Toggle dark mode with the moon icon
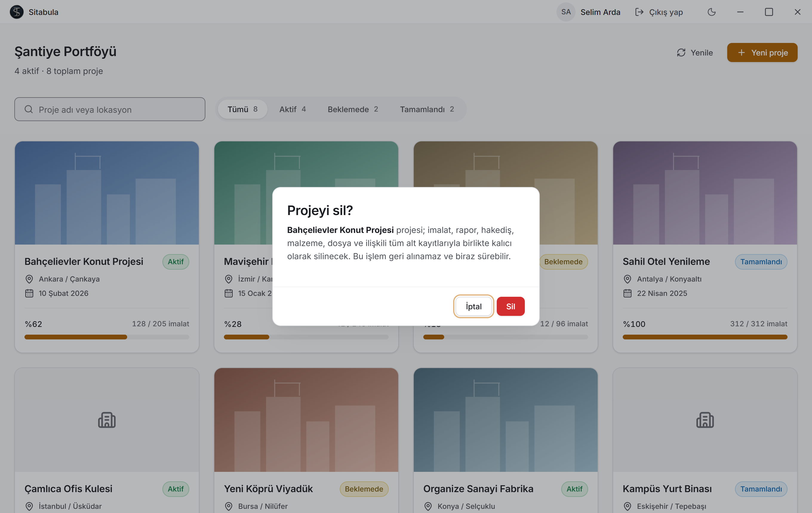The height and width of the screenshot is (513, 812). 711,12
